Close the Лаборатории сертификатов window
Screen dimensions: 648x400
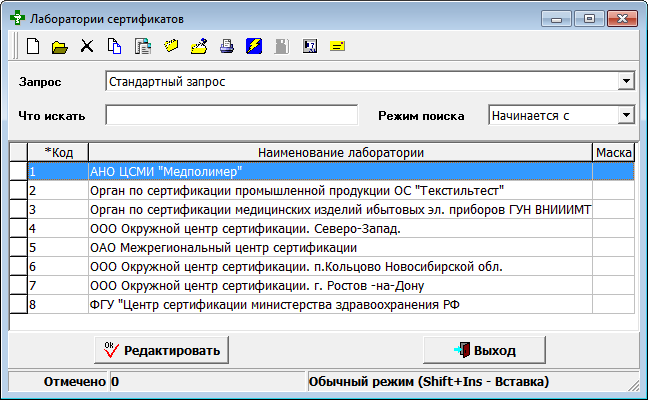622,19
